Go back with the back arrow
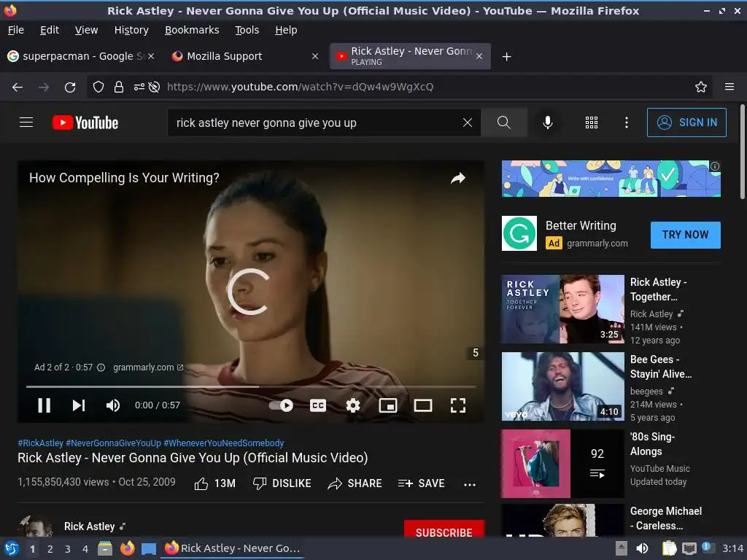The height and width of the screenshot is (560, 747). (18, 87)
